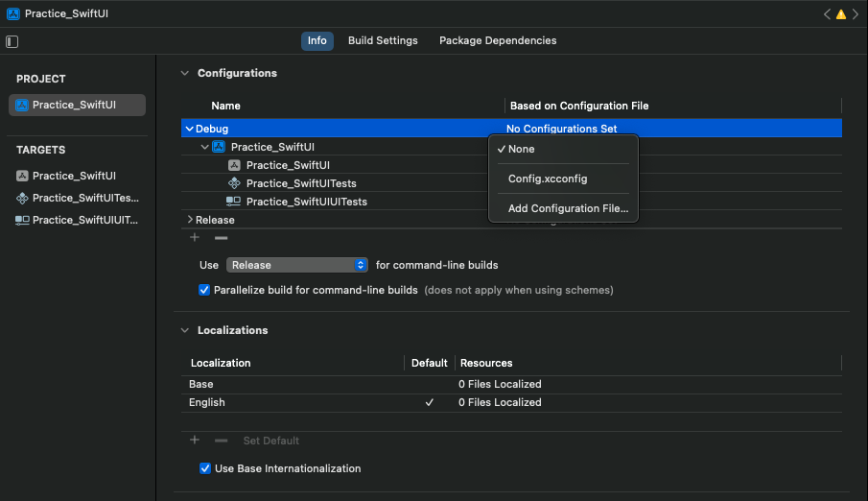Add a localization with the plus button
868x501 pixels.
point(195,440)
